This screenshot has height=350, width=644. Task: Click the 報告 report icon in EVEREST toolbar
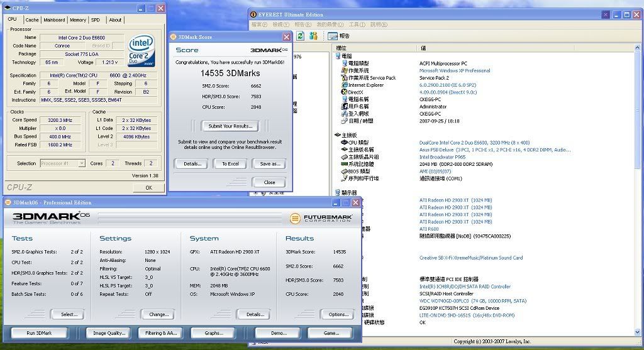[x=333, y=36]
